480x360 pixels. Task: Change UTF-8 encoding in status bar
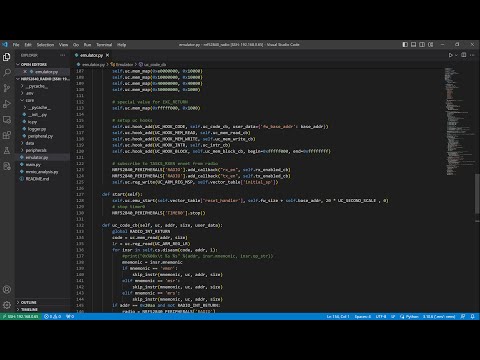point(381,317)
